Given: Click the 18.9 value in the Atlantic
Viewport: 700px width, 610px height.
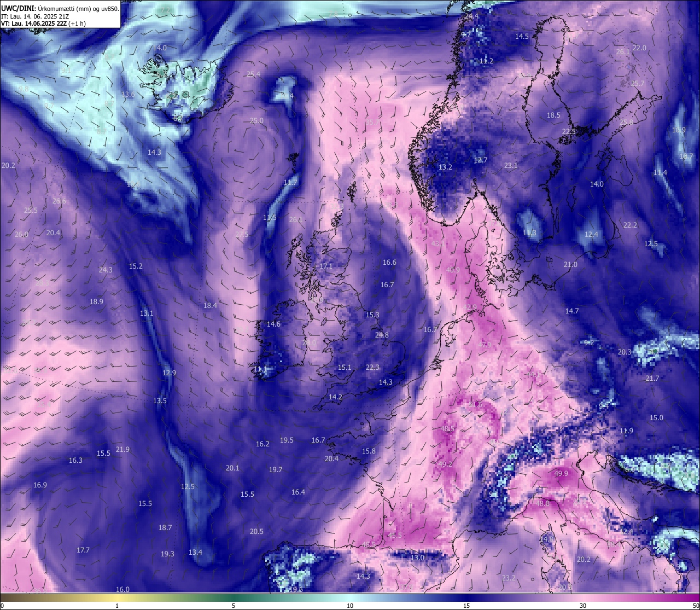Looking at the screenshot, I should tap(96, 302).
